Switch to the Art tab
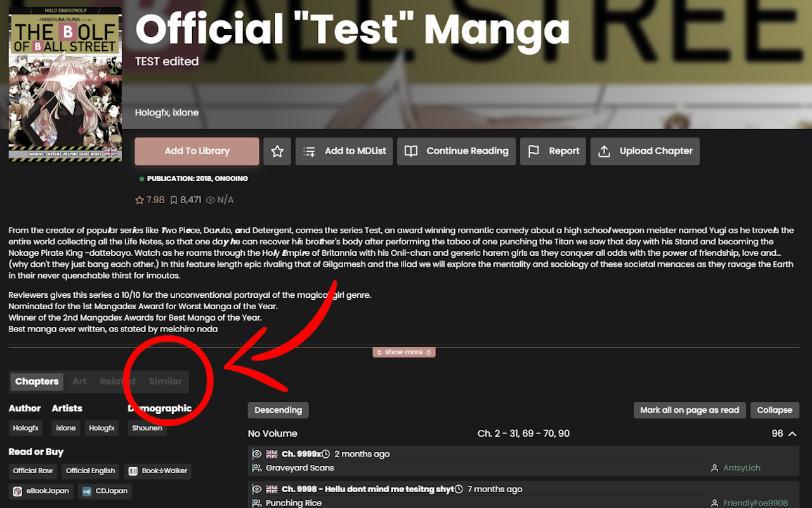 tap(79, 382)
